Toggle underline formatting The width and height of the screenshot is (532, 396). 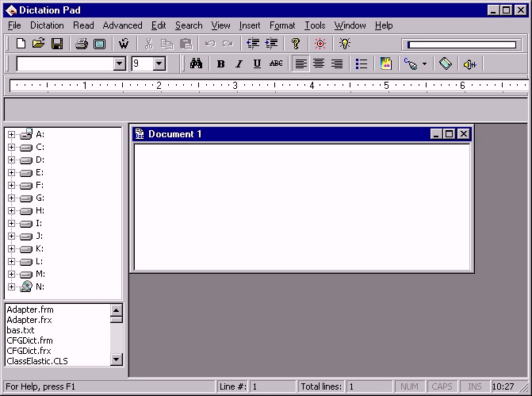pos(257,63)
